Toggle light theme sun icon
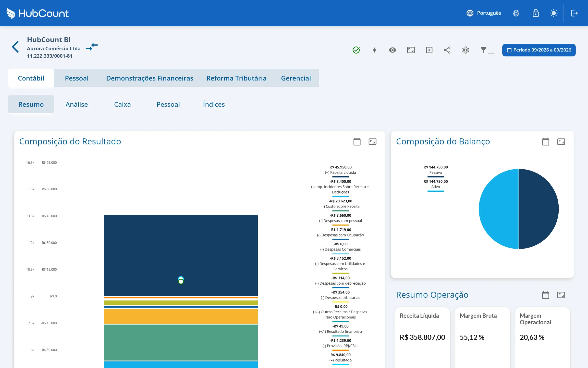588x368 pixels. 554,13
